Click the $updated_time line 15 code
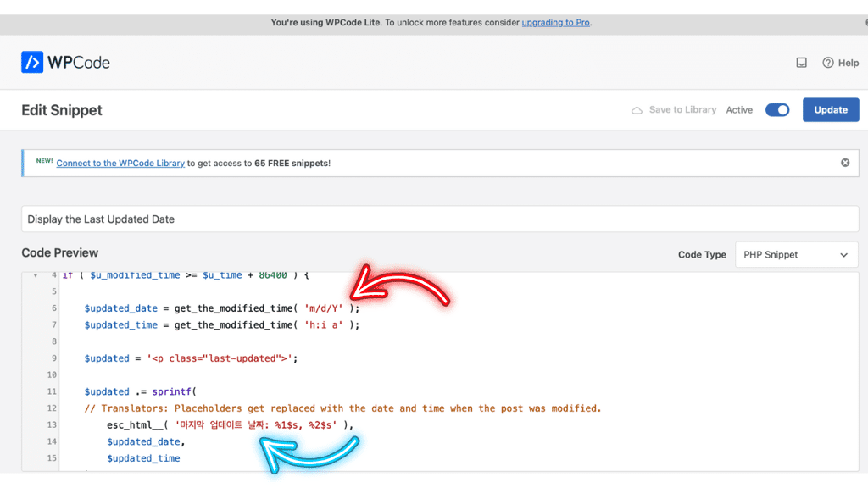868x488 pixels. 143,458
